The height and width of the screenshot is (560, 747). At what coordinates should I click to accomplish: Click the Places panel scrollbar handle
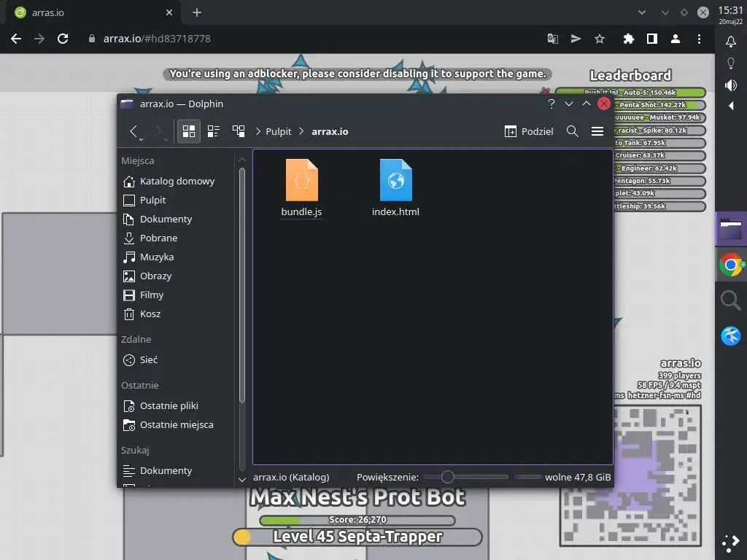pos(242,285)
